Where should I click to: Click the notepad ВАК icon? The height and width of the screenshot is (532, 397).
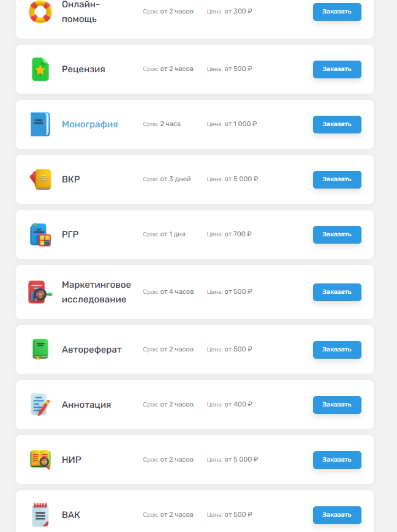point(40,515)
